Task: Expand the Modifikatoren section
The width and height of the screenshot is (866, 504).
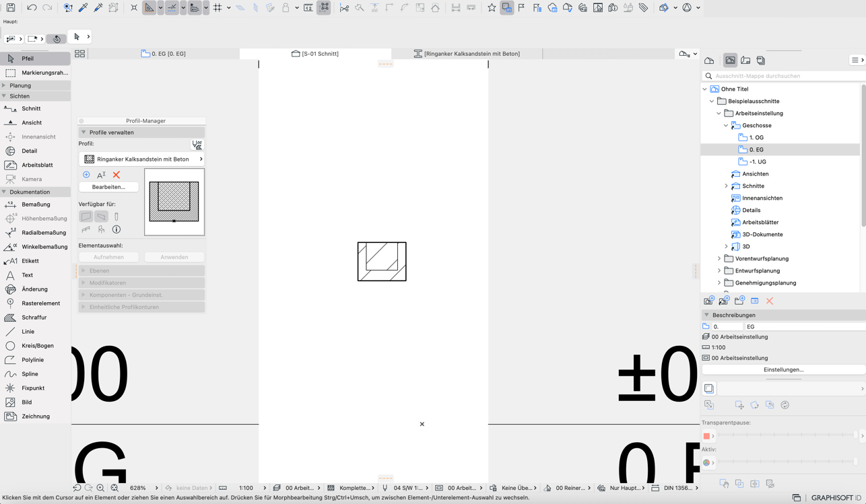Action: 84,283
